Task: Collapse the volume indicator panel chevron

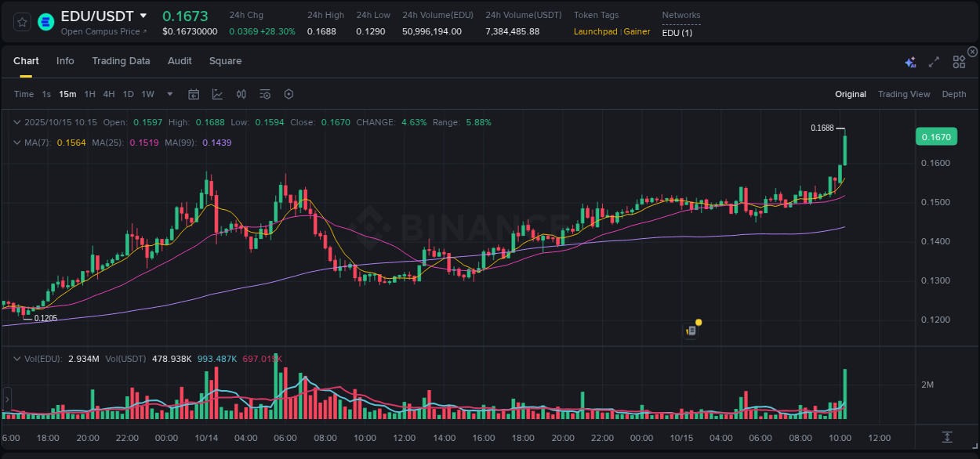Action: 16,357
